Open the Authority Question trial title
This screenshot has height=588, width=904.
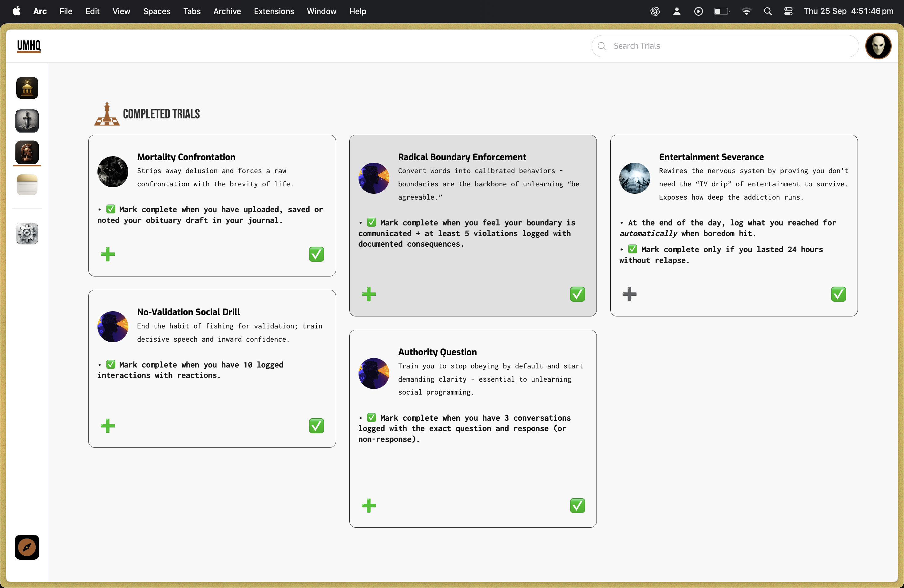click(437, 352)
